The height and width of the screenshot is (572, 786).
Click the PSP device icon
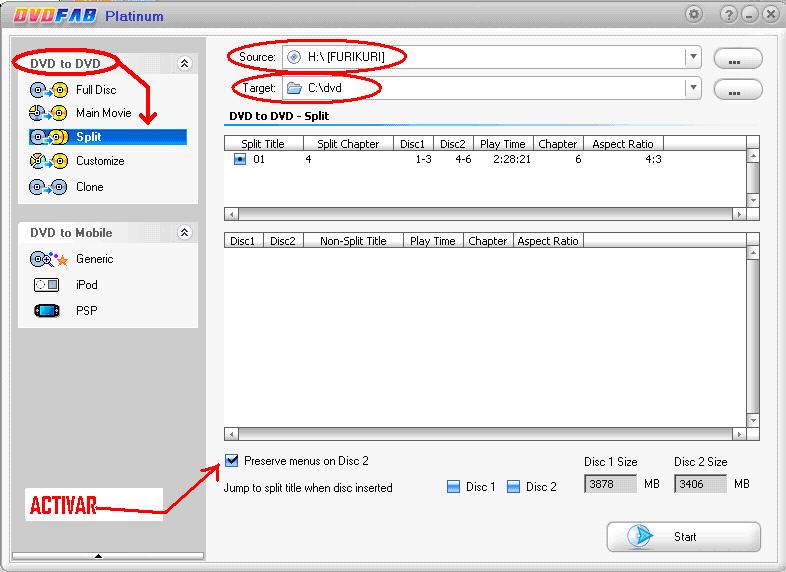click(x=47, y=311)
